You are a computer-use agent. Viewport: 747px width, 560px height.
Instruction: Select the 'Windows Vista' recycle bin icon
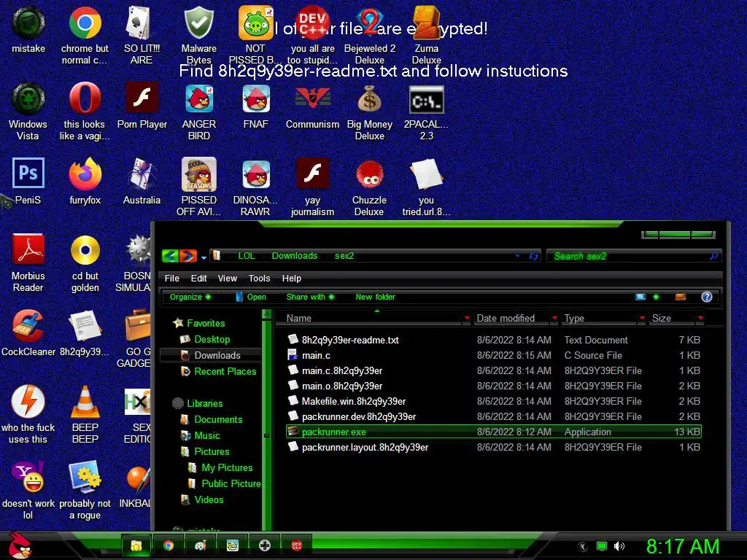[28, 111]
